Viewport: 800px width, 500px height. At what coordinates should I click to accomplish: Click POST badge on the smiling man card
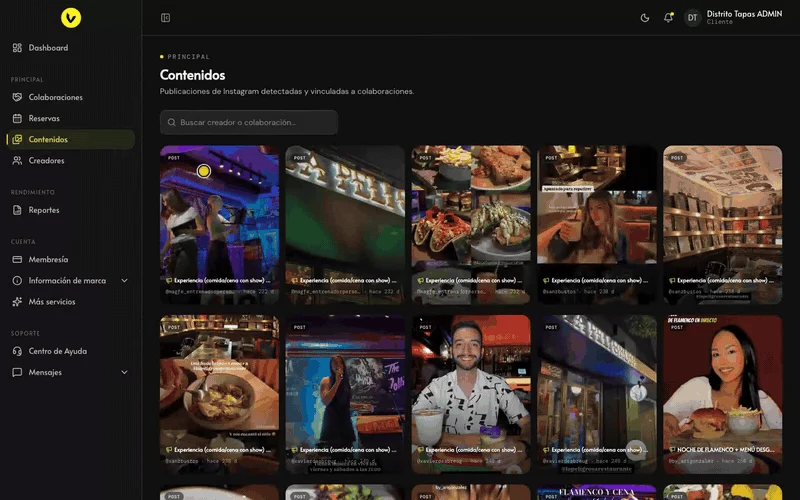tap(426, 328)
